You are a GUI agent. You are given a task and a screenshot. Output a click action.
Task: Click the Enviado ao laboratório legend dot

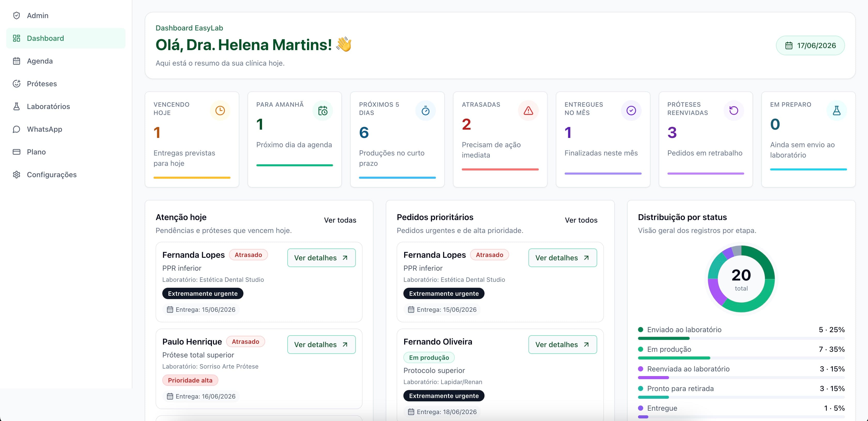coord(641,329)
